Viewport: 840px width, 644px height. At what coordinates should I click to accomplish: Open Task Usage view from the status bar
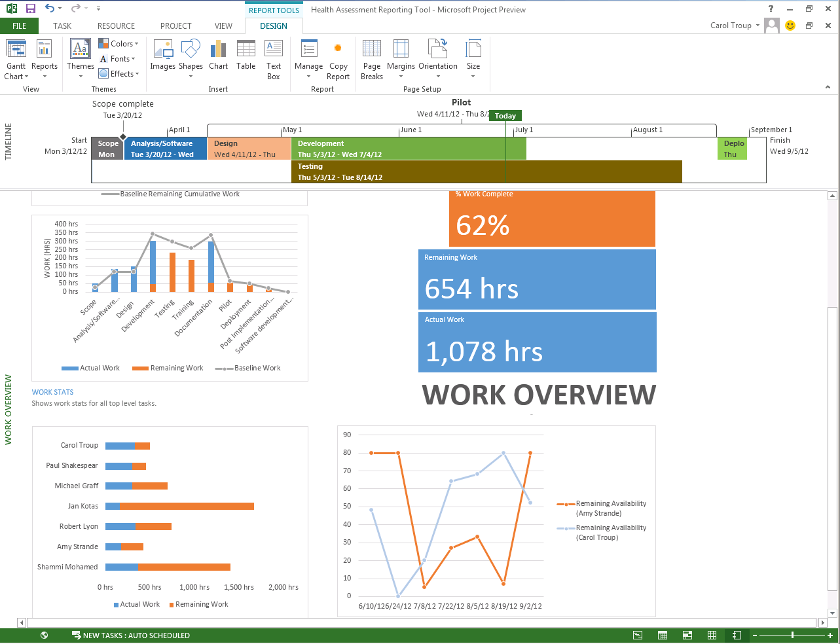point(662,635)
